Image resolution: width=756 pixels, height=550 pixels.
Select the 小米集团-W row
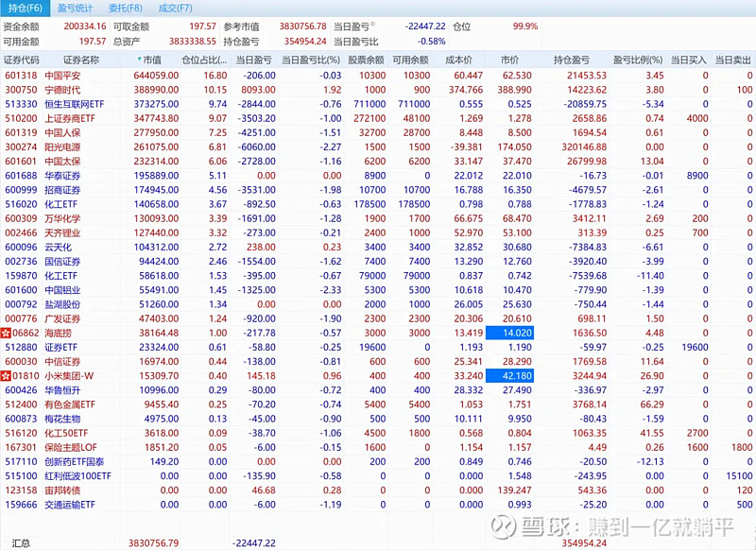378,376
